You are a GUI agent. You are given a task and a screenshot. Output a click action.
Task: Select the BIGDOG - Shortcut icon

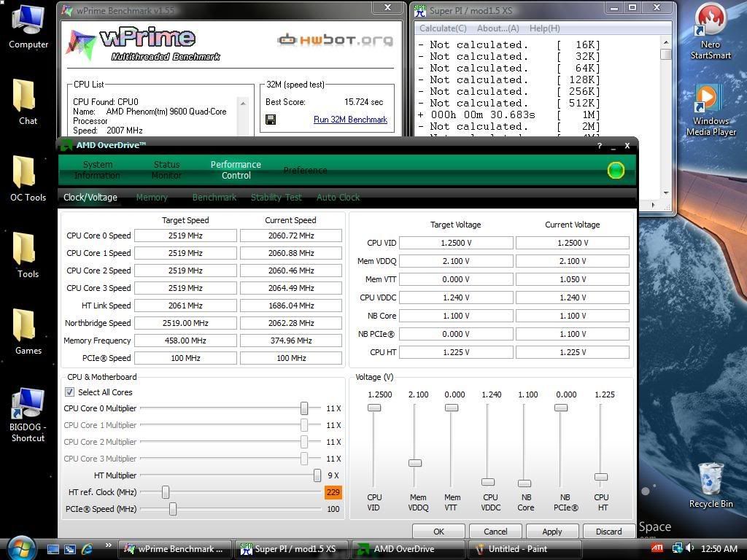pyautogui.click(x=28, y=415)
